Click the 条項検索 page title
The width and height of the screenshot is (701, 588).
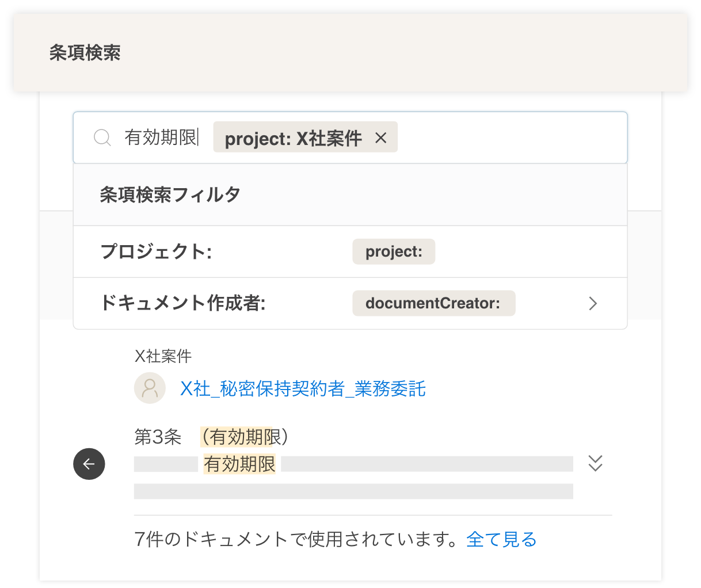point(85,53)
